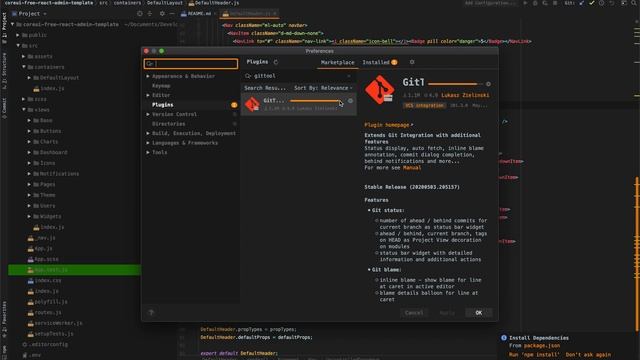Hide the Project tool window
The image size is (640, 360).
(x=172, y=13)
